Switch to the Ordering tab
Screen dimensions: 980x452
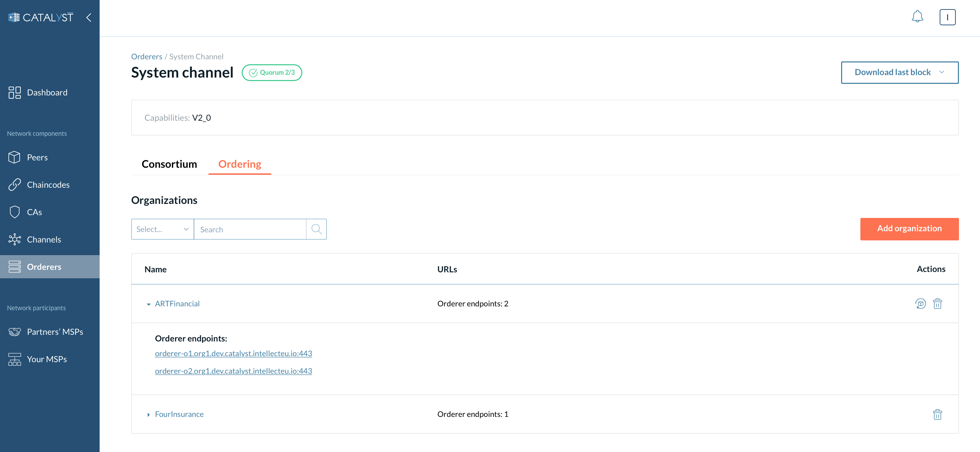click(240, 164)
